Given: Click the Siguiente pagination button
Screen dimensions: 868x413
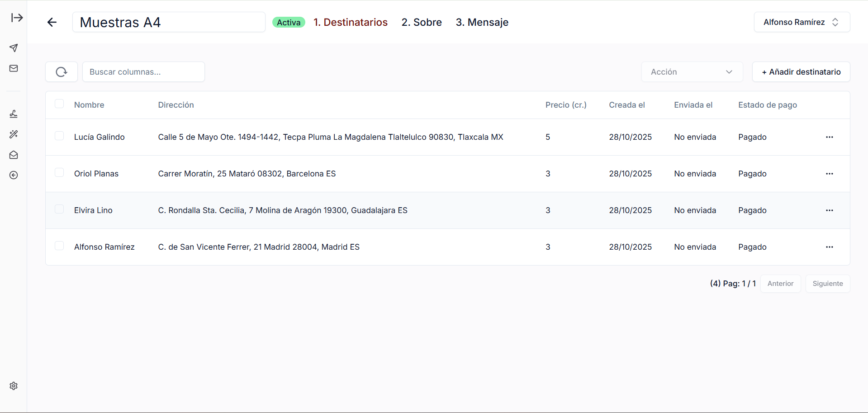Looking at the screenshot, I should click(x=827, y=284).
